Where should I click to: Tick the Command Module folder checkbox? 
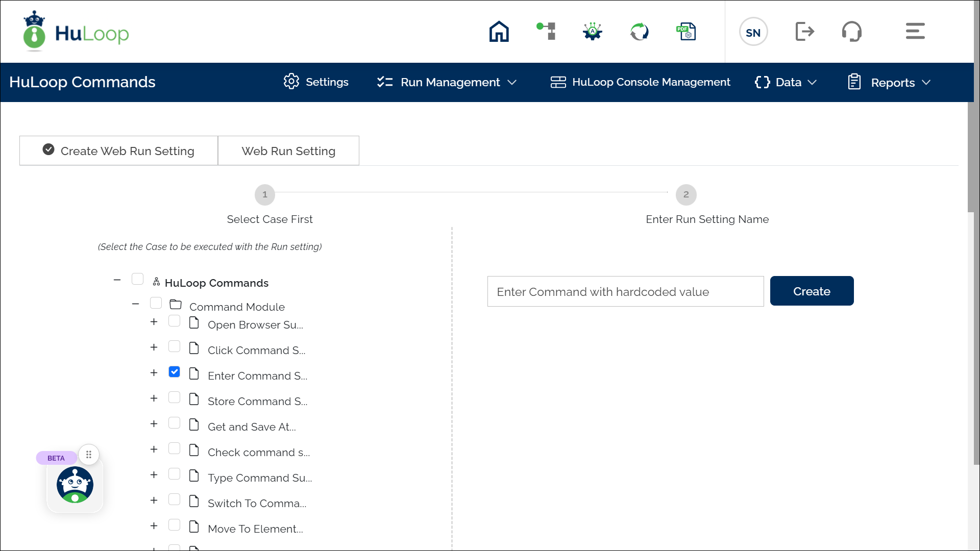pyautogui.click(x=156, y=303)
